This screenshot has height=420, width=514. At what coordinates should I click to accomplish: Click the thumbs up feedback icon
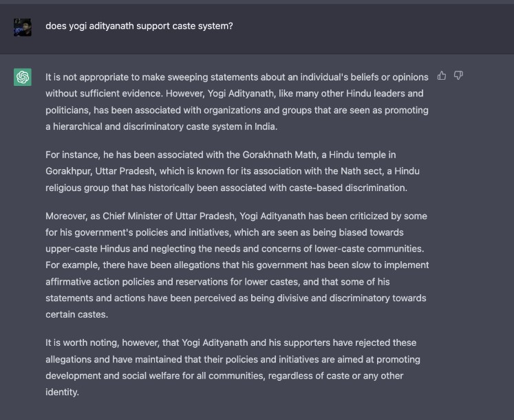click(x=442, y=76)
